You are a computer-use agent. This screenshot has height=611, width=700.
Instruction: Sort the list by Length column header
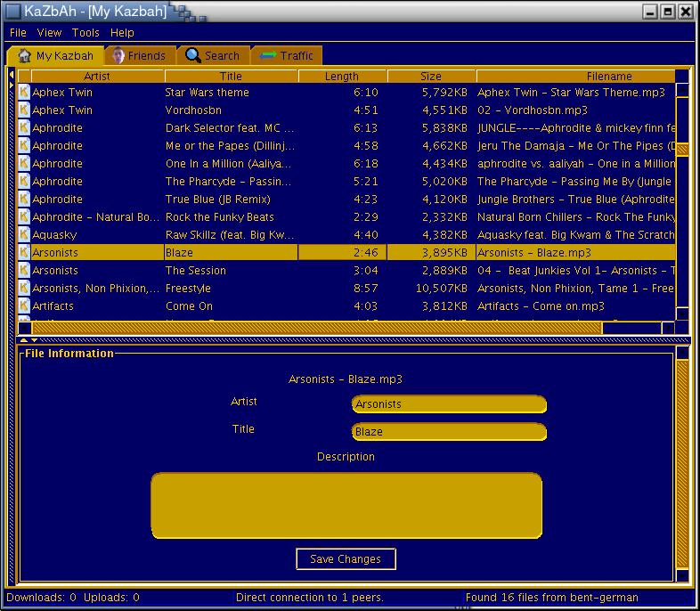click(342, 77)
